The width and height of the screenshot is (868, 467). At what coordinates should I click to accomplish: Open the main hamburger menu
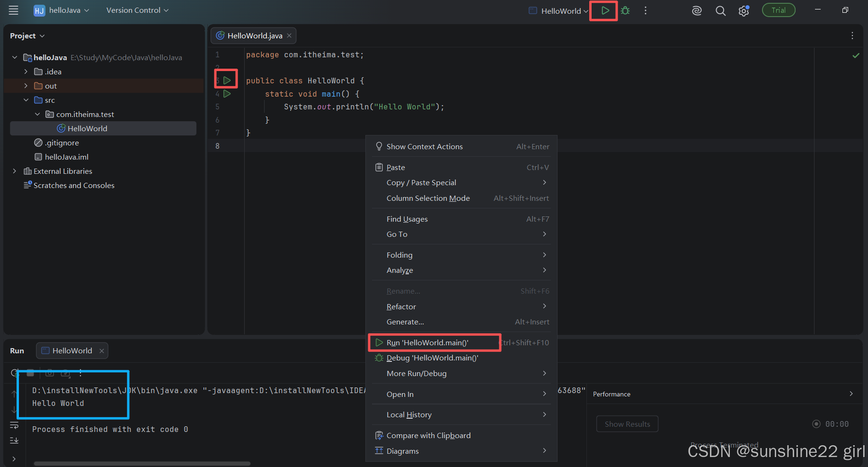13,10
